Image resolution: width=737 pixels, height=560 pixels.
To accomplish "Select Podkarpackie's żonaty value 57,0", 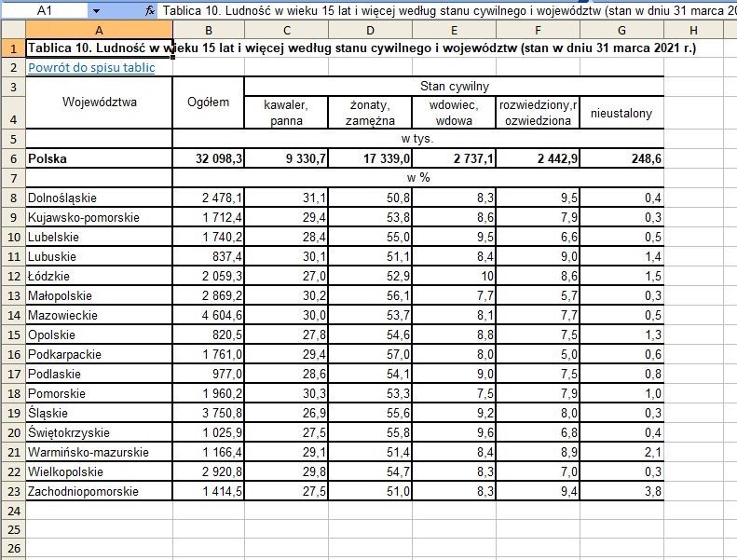I will pos(370,354).
